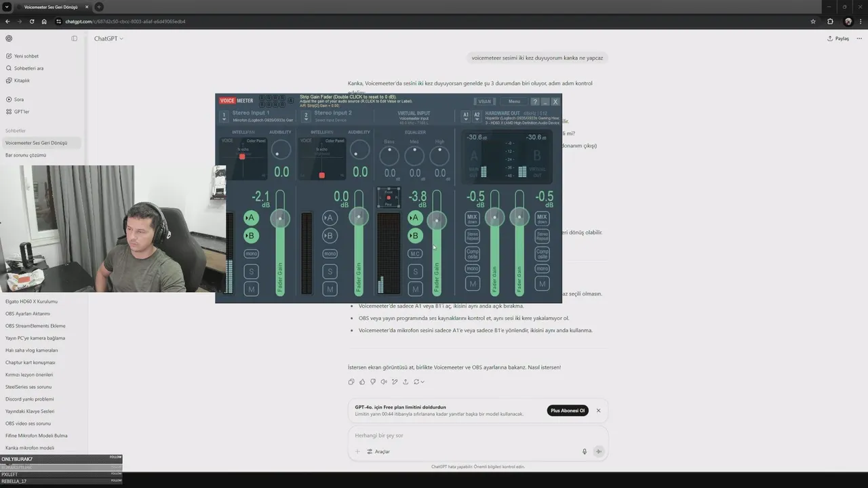The image size is (868, 488).
Task: Toggle bus A on Stereo Input 2 strip
Action: [x=330, y=218]
